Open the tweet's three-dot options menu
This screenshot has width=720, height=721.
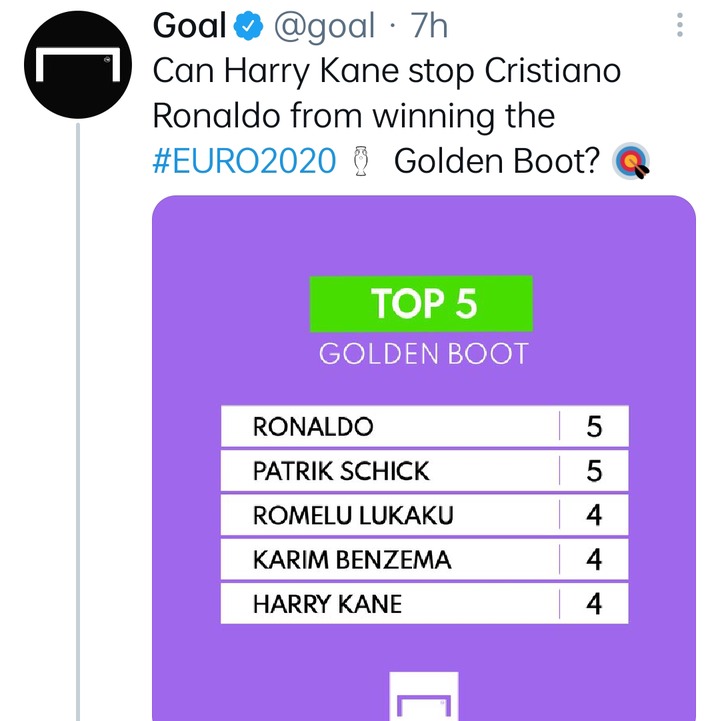(x=680, y=25)
